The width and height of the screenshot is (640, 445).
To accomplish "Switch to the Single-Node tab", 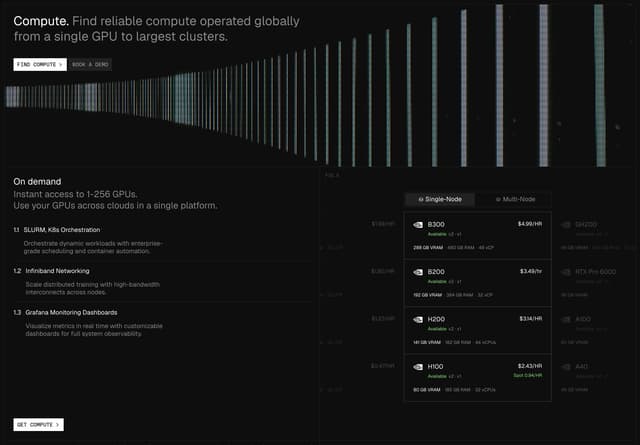I will point(440,199).
